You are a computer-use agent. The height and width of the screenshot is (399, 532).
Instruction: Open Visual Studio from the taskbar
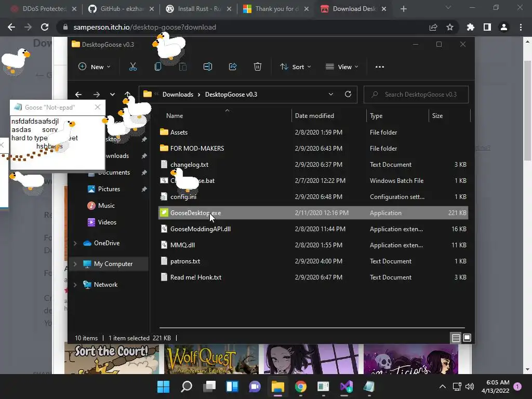(x=346, y=387)
